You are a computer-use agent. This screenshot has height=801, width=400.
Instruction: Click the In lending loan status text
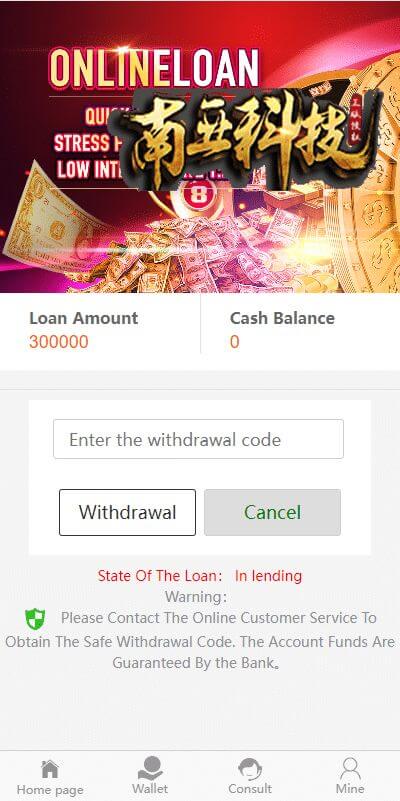[x=268, y=576]
